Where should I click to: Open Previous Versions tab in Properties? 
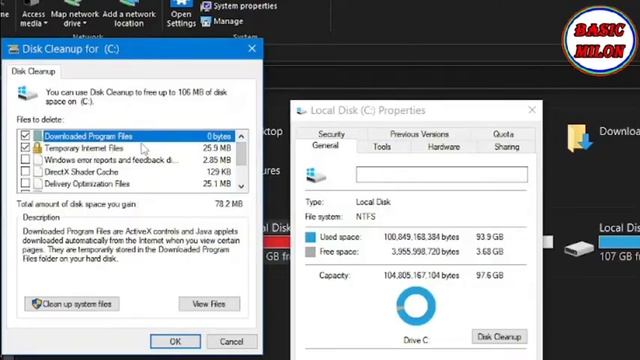point(419,134)
